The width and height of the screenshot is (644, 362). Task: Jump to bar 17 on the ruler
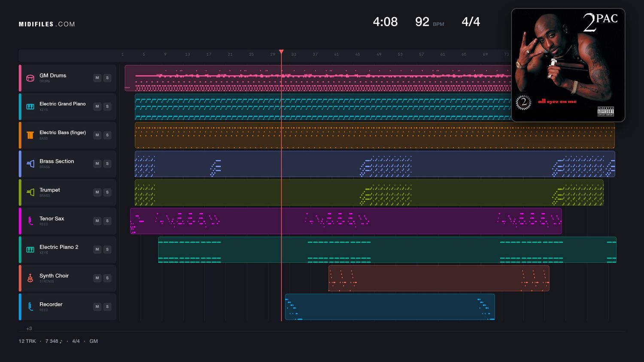(x=209, y=54)
